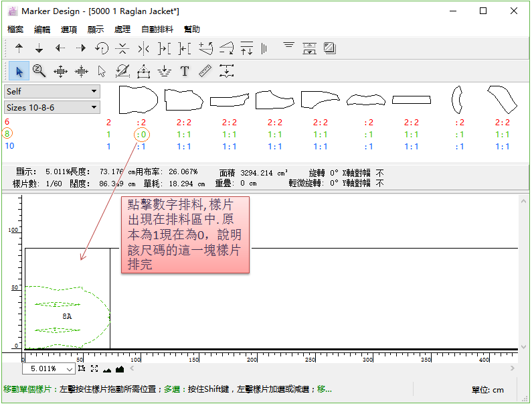Select the magnifier zoom tool

pyautogui.click(x=39, y=71)
